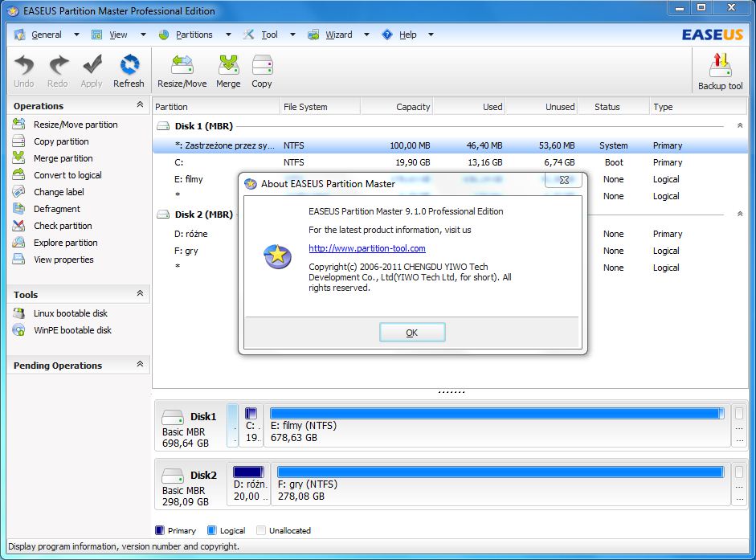This screenshot has height=560, width=756.
Task: Sort by File System column header
Action: pos(320,107)
